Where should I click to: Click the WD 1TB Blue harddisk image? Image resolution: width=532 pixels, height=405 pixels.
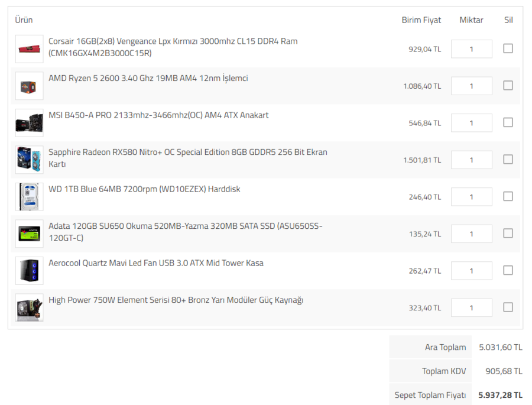click(29, 197)
